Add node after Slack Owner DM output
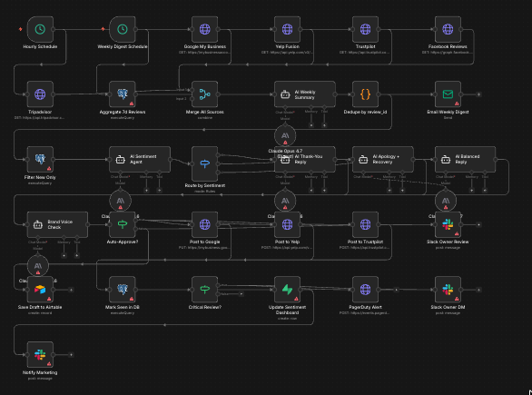Viewport: 532px width, 395px height. (x=478, y=290)
